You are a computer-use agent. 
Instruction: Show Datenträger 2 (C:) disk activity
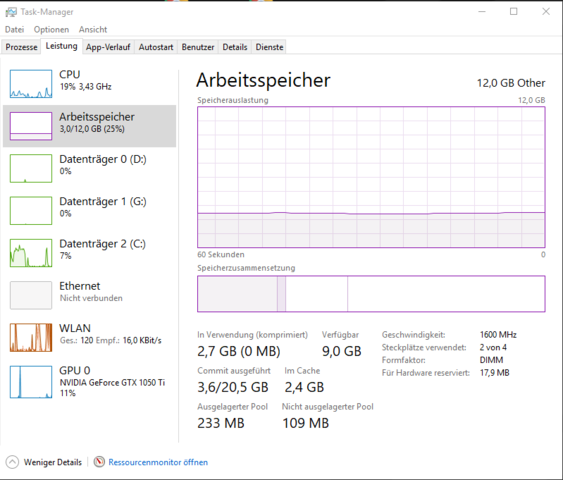pos(31,253)
